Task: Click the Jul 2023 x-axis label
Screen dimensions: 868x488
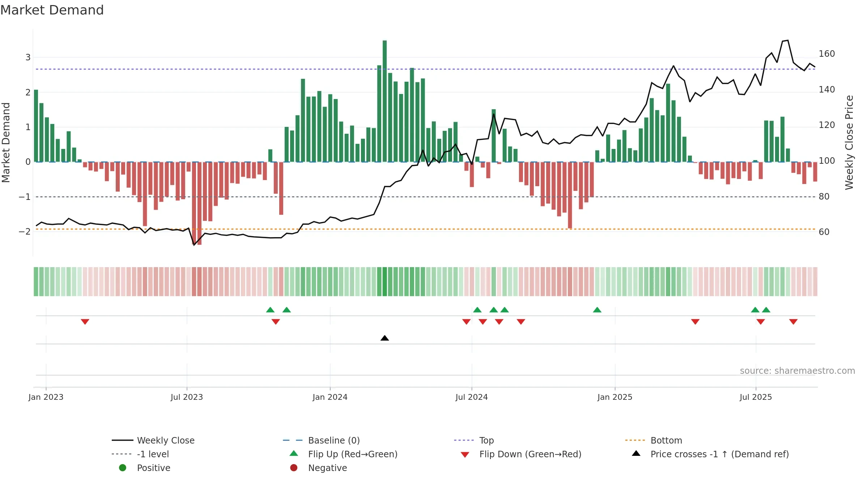Action: [187, 397]
